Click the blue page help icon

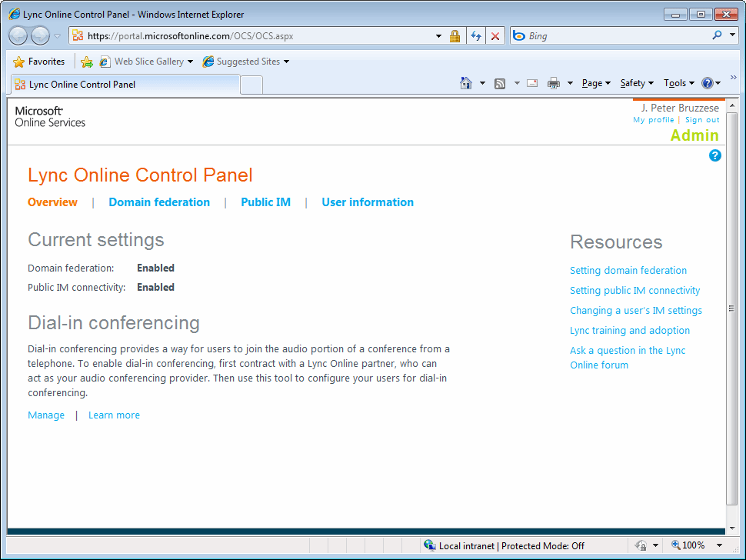714,155
